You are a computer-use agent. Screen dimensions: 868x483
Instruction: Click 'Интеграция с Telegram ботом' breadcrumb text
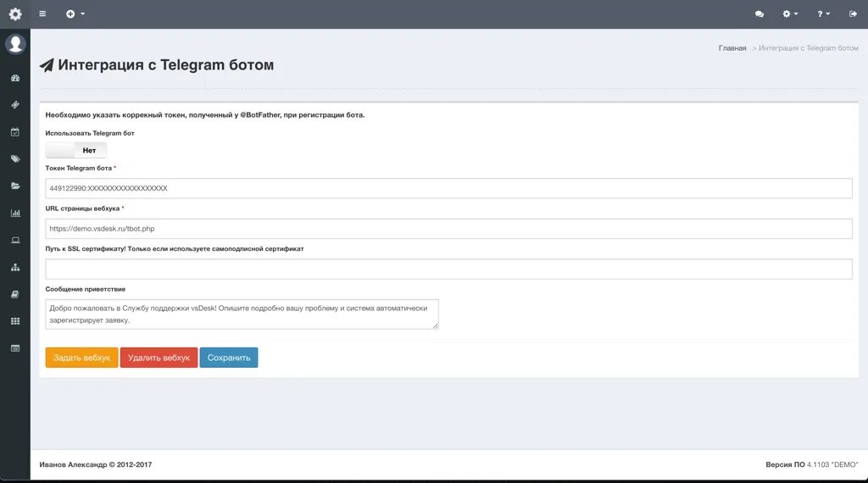pos(808,48)
